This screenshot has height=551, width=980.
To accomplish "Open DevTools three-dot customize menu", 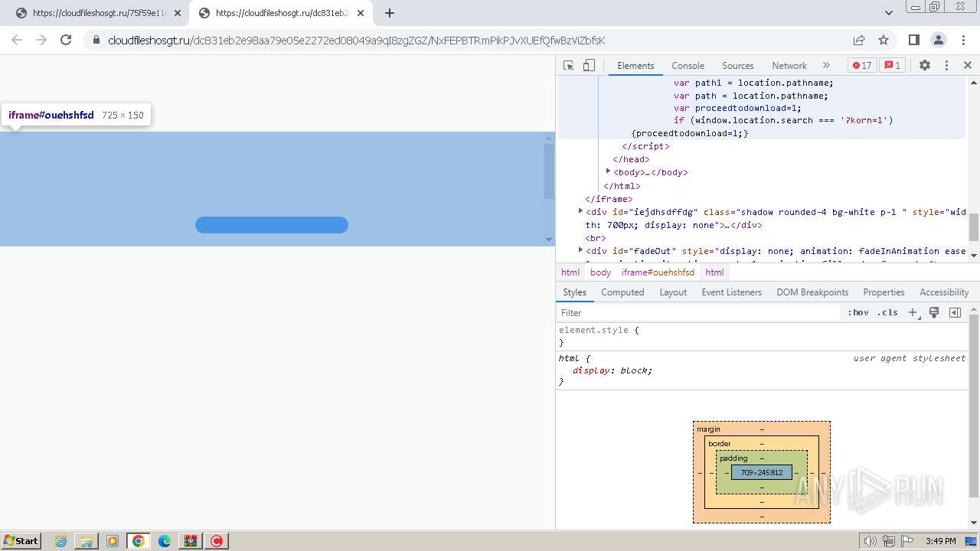I will [946, 66].
